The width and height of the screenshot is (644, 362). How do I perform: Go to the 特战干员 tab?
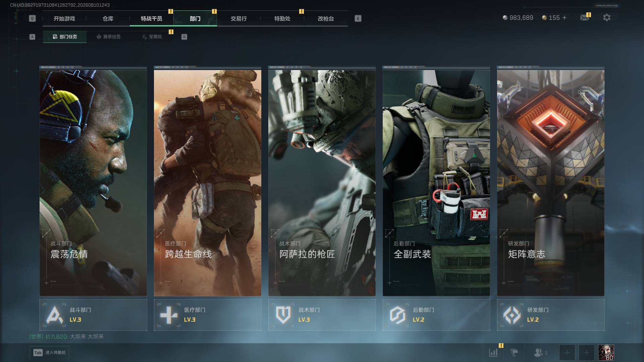152,19
